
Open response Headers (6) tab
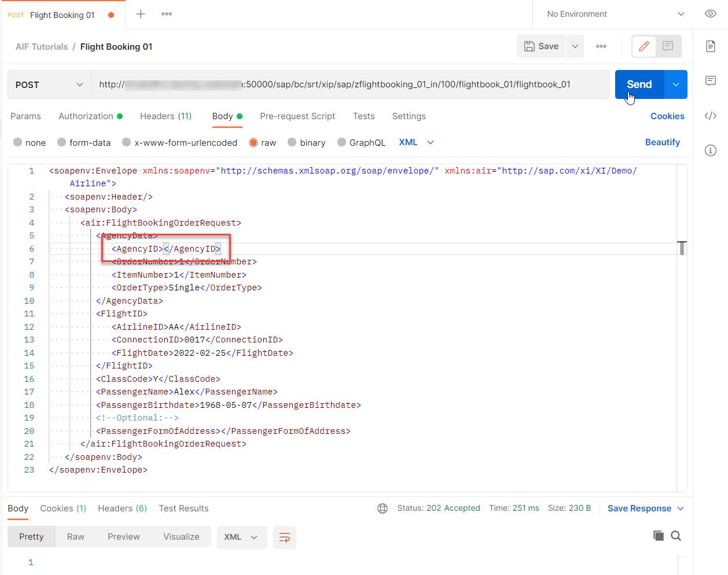123,508
